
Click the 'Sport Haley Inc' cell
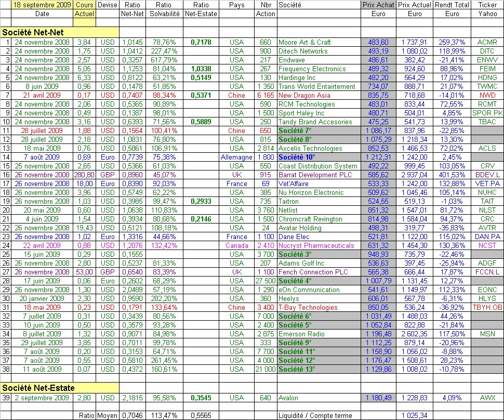click(319, 113)
